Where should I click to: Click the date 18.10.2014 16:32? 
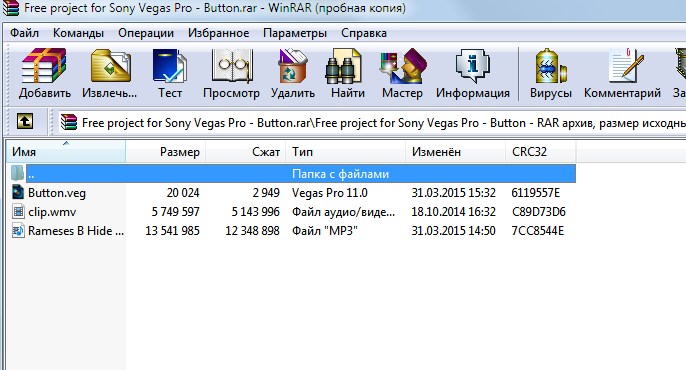tap(454, 212)
